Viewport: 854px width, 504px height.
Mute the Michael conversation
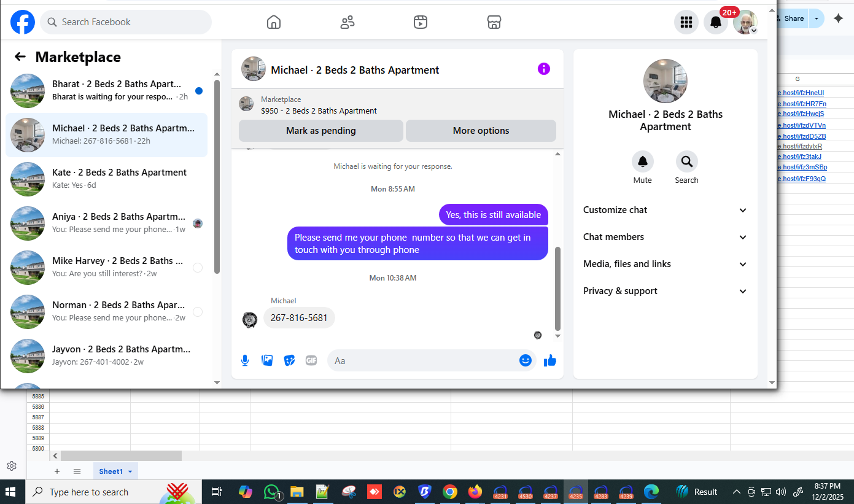(x=643, y=161)
